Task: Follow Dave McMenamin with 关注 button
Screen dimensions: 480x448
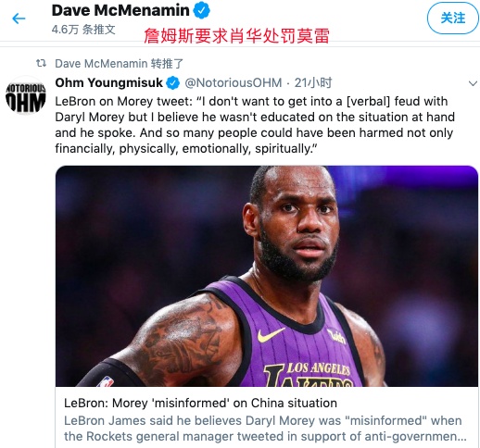Action: [x=453, y=18]
